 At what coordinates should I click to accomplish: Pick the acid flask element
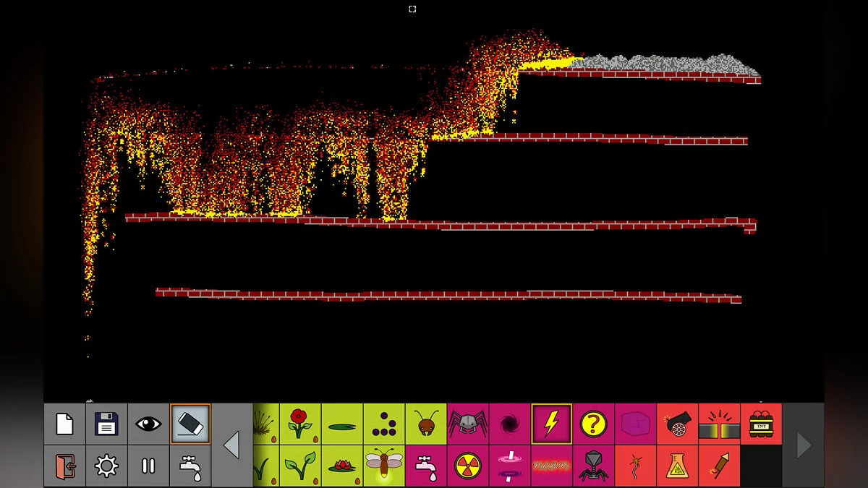(678, 467)
